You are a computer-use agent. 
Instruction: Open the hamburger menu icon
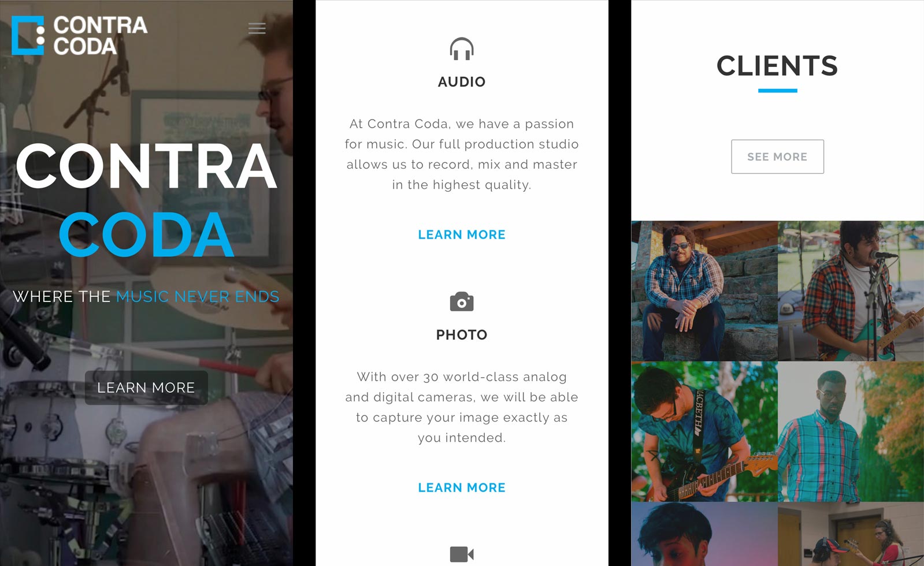click(x=257, y=28)
